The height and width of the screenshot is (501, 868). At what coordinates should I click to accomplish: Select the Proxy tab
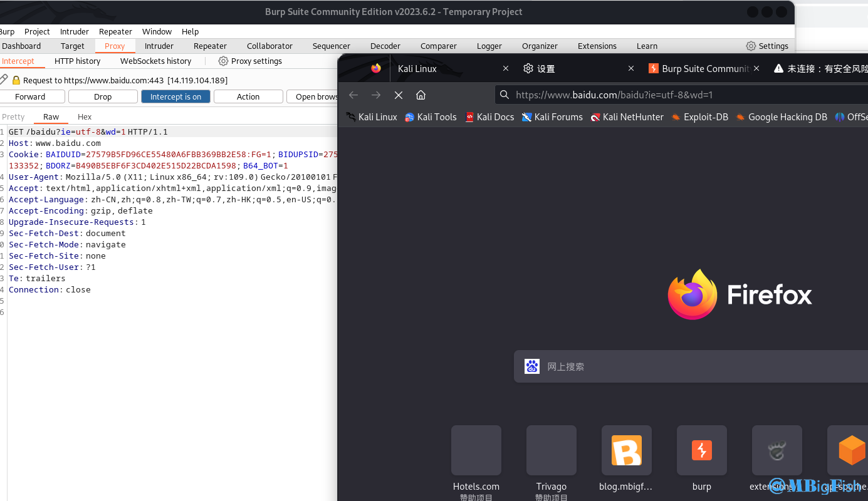pyautogui.click(x=115, y=46)
